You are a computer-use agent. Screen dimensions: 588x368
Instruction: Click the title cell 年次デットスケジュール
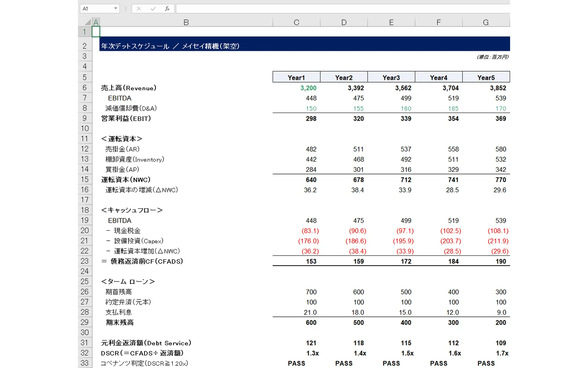coord(170,46)
